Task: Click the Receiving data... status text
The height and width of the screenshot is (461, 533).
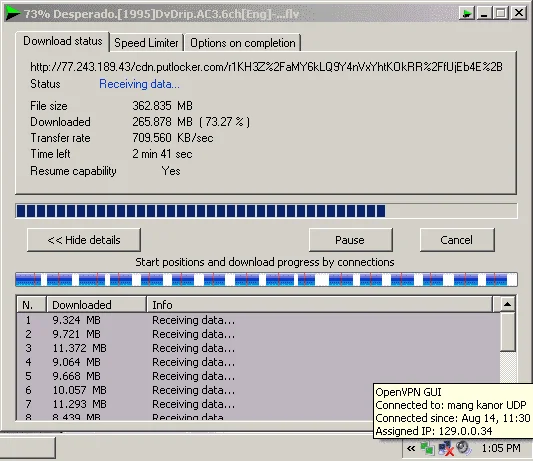Action: [139, 84]
